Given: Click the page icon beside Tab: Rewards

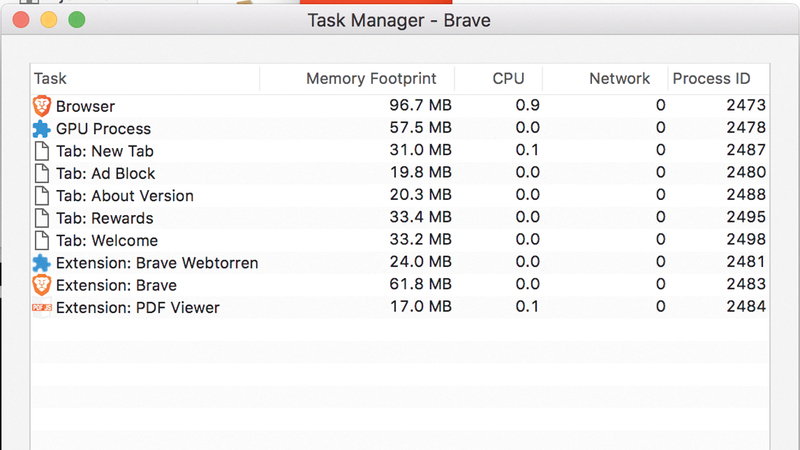Looking at the screenshot, I should pos(41,218).
